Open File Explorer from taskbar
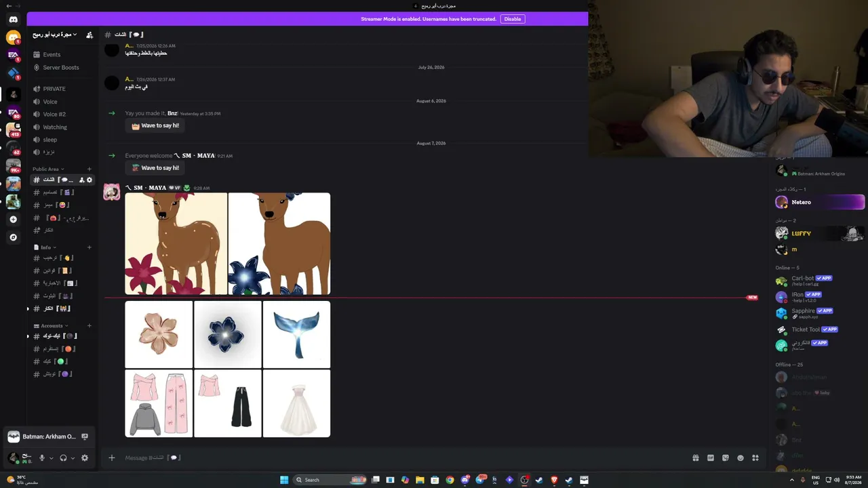This screenshot has height=488, width=868. click(x=420, y=480)
